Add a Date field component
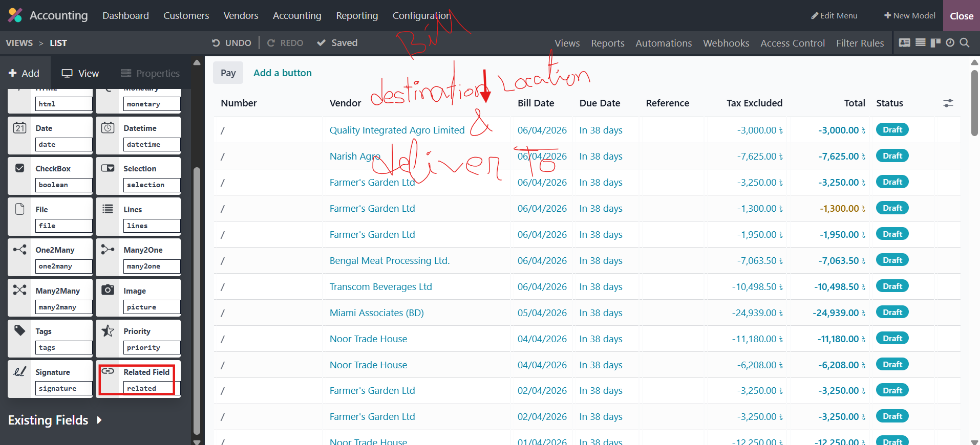 click(x=50, y=136)
